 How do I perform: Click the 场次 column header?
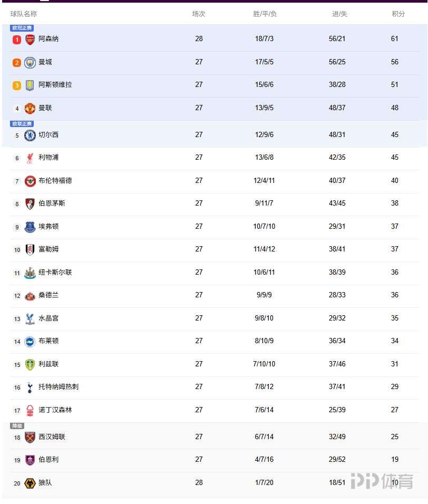point(199,14)
